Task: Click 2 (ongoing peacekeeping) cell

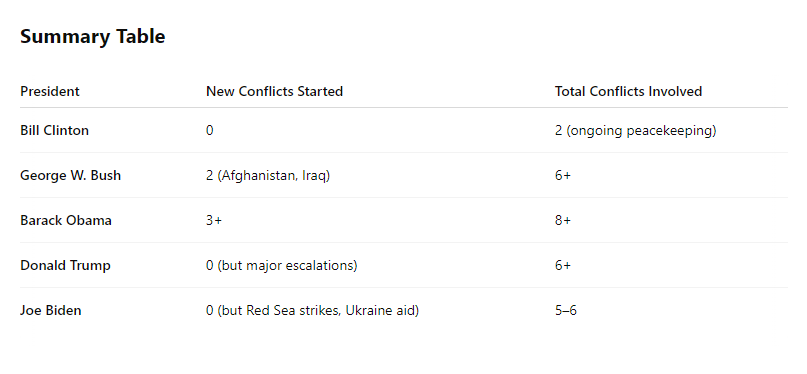Action: pos(636,131)
